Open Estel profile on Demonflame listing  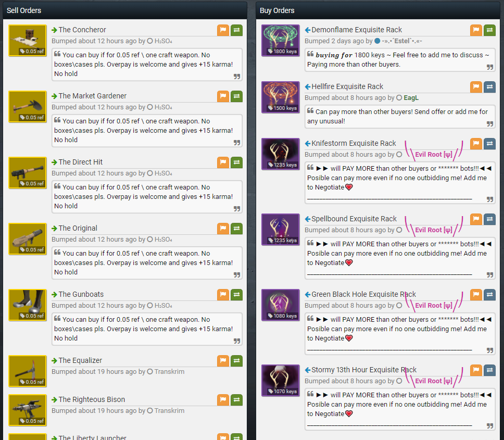click(402, 41)
